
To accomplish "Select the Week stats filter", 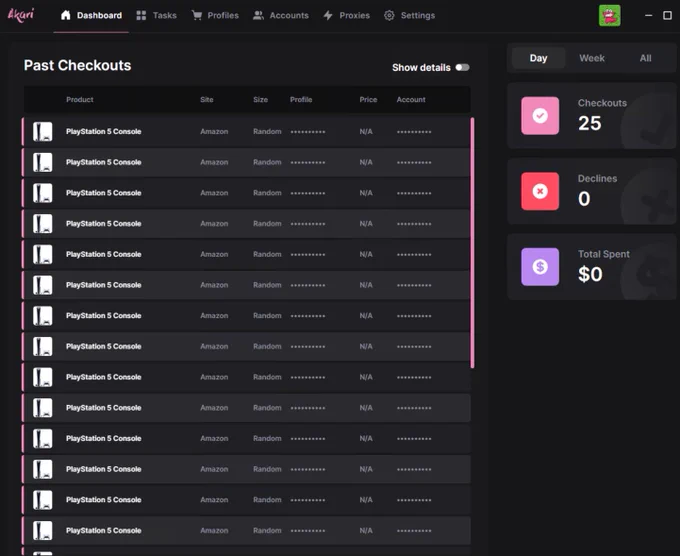I will (592, 58).
